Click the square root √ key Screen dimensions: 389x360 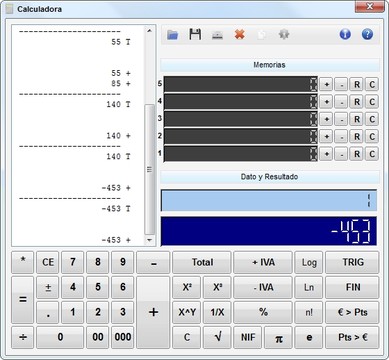[217, 338]
